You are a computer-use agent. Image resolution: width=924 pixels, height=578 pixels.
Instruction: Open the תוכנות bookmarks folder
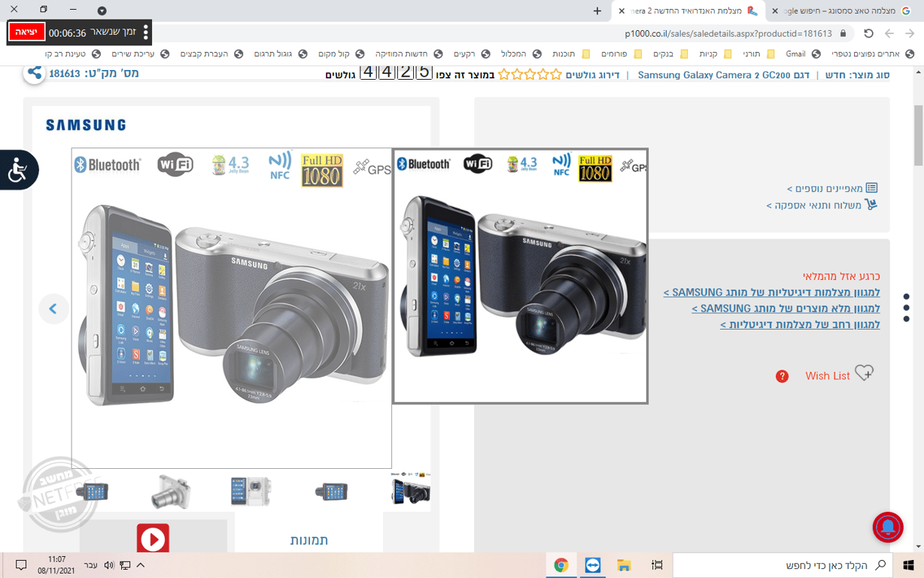(571, 53)
